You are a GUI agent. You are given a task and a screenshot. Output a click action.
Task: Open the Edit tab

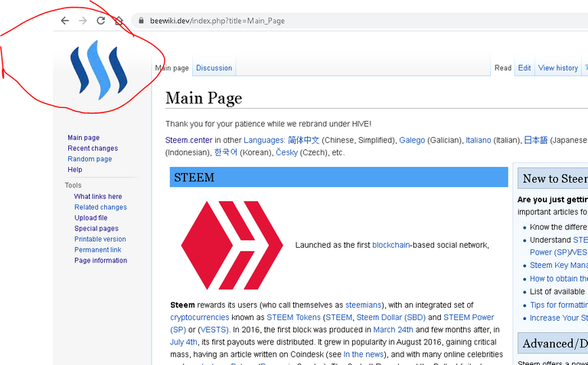(524, 68)
